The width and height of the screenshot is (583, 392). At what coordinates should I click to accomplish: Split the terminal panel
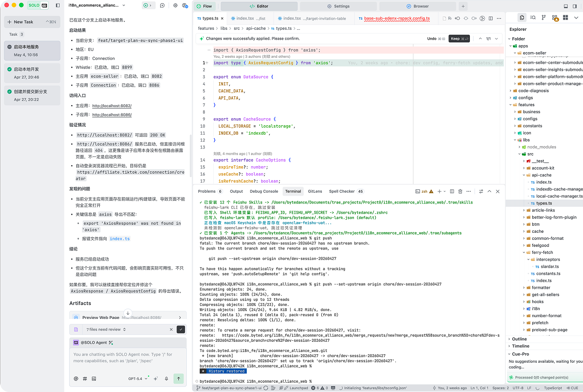tap(451, 191)
